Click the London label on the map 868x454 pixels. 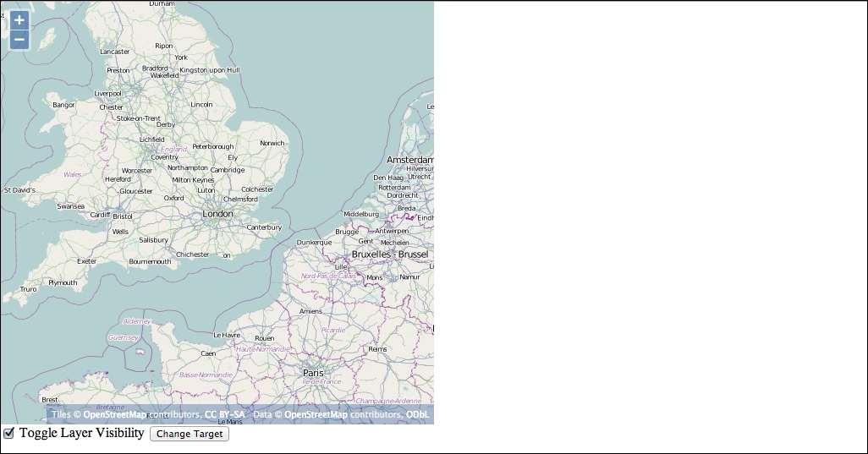[217, 214]
